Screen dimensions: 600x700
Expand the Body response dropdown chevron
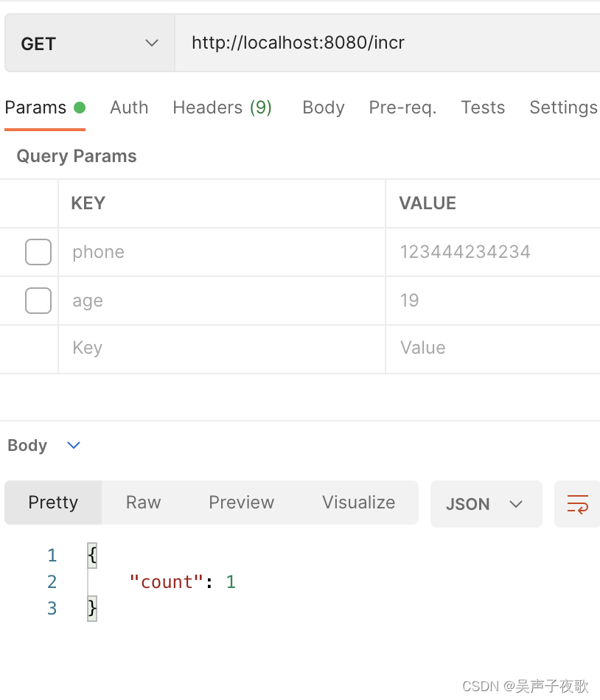[x=74, y=445]
